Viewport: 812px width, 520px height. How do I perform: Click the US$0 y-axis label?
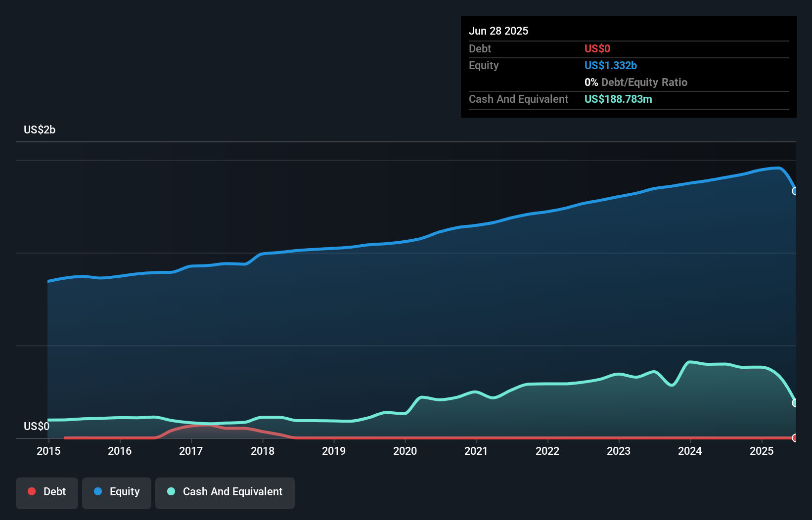coord(37,426)
